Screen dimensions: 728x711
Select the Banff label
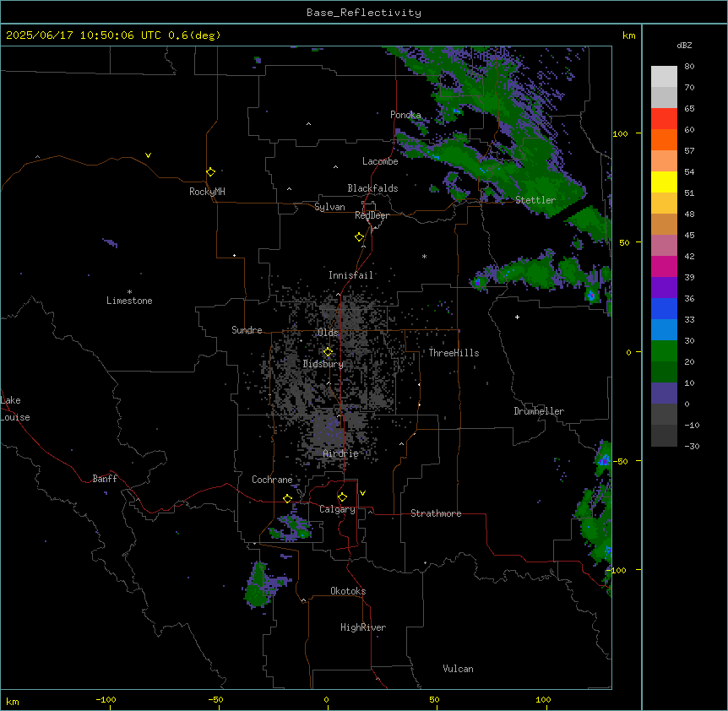click(x=105, y=479)
